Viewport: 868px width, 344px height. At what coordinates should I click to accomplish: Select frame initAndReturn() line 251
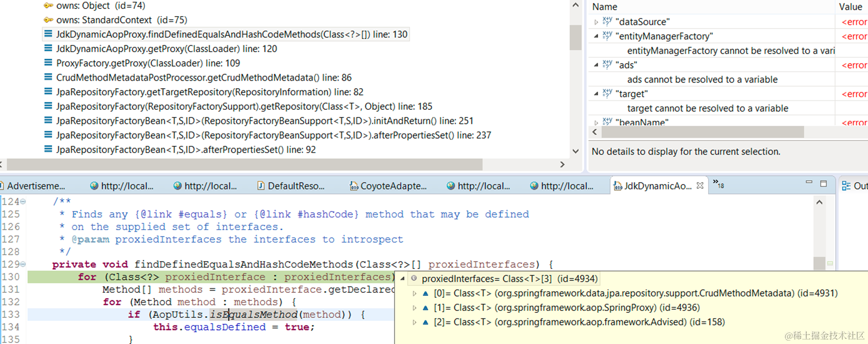pyautogui.click(x=265, y=121)
